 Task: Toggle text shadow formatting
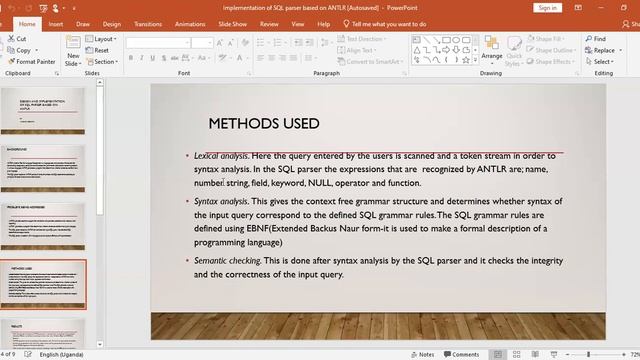(x=164, y=58)
